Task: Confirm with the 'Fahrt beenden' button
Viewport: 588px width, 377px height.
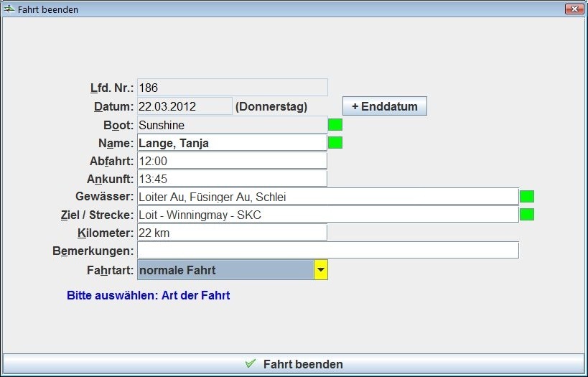Action: [x=294, y=364]
